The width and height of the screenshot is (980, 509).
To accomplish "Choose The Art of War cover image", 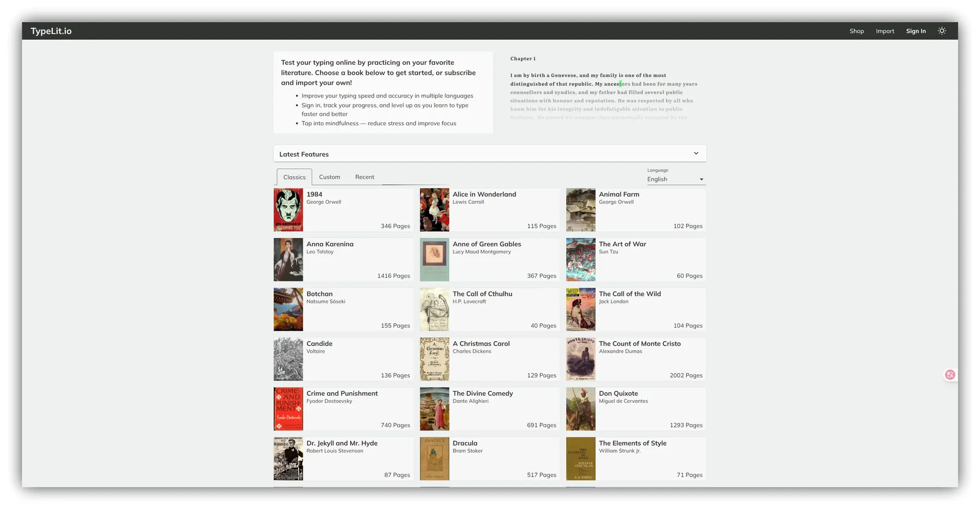I will click(580, 259).
